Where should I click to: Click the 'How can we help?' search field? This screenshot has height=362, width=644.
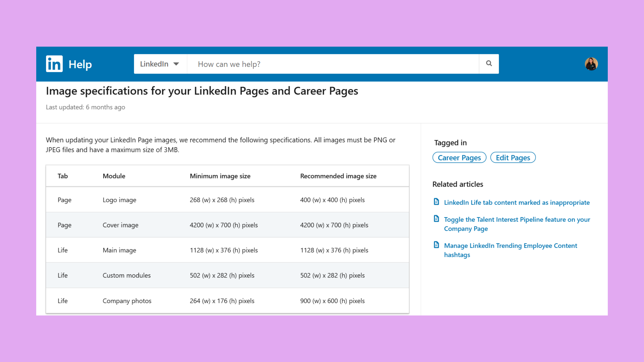point(333,64)
